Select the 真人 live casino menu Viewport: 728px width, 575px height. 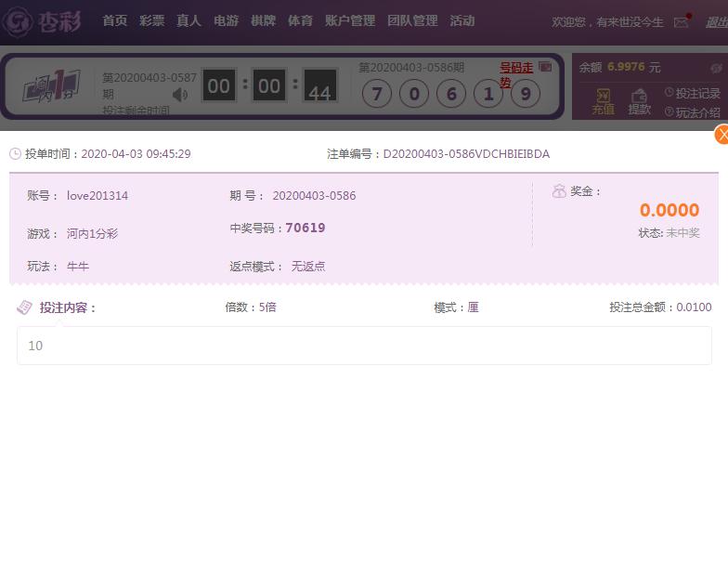(188, 20)
